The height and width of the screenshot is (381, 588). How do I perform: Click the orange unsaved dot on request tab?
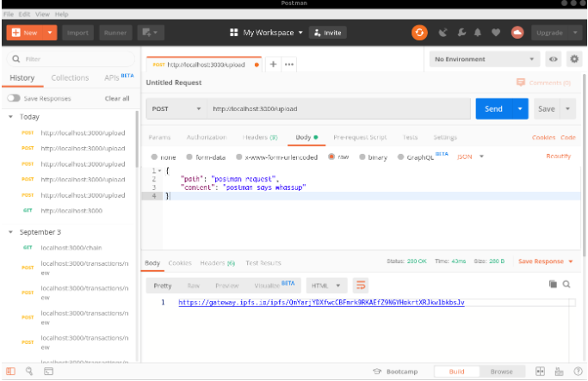pos(257,65)
